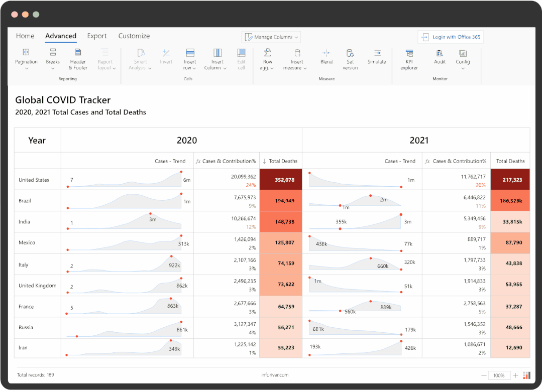Image resolution: width=542 pixels, height=392 pixels.
Task: Click the zoom out minus button
Action: (x=484, y=375)
